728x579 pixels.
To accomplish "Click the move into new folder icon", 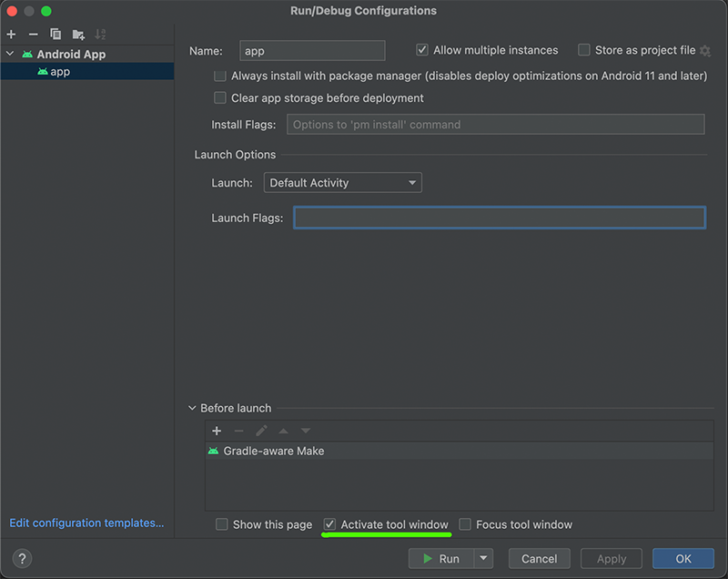I will pos(78,35).
